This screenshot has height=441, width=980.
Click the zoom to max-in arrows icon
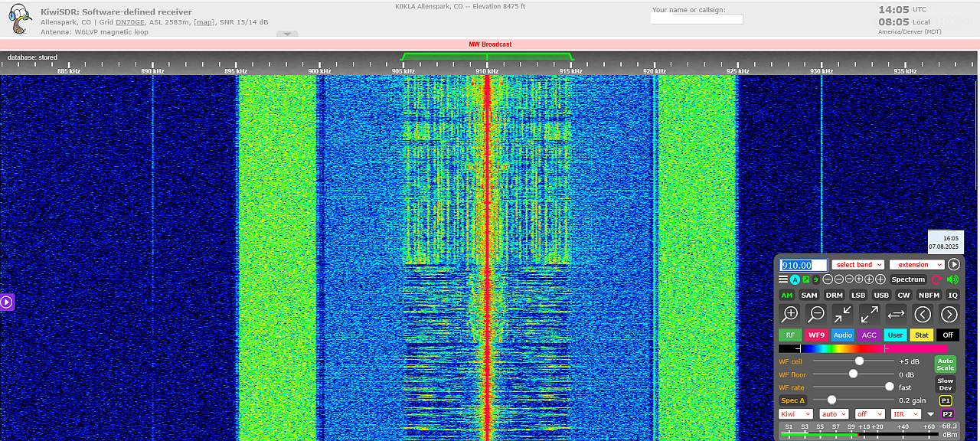point(842,314)
